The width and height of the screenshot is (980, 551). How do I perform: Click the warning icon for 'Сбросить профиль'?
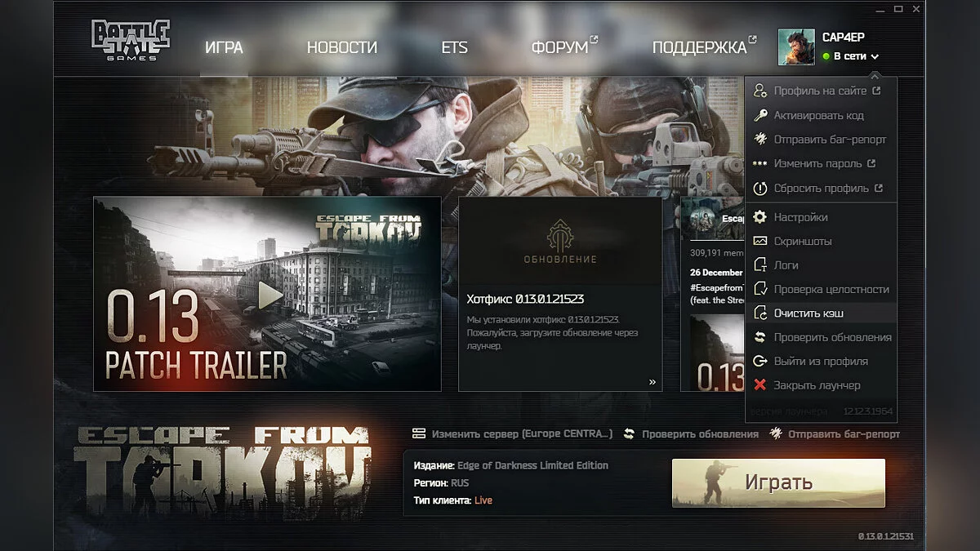click(760, 188)
